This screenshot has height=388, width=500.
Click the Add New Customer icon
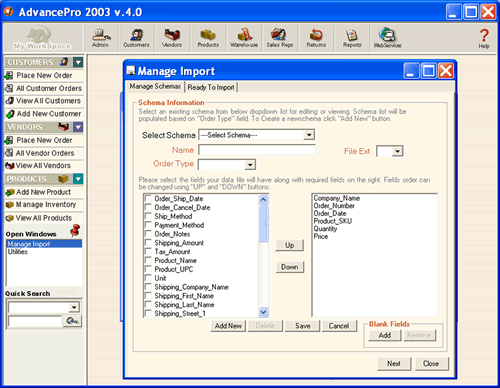10,114
